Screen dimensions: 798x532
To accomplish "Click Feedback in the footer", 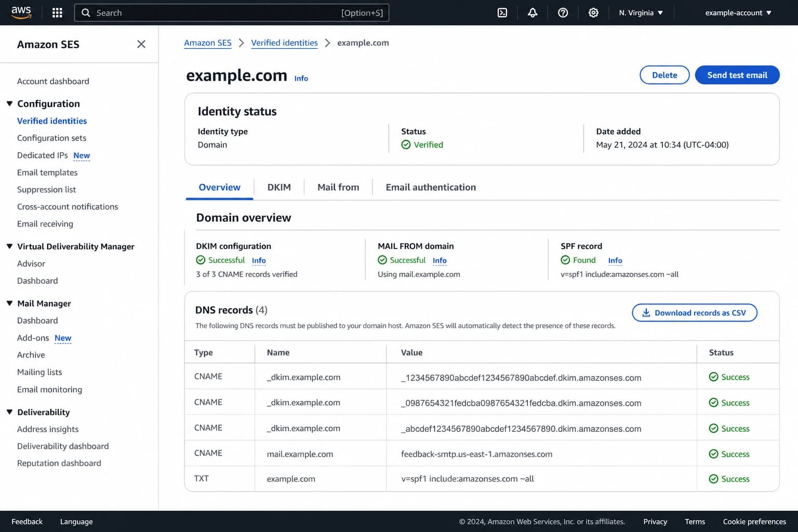I will (x=27, y=522).
